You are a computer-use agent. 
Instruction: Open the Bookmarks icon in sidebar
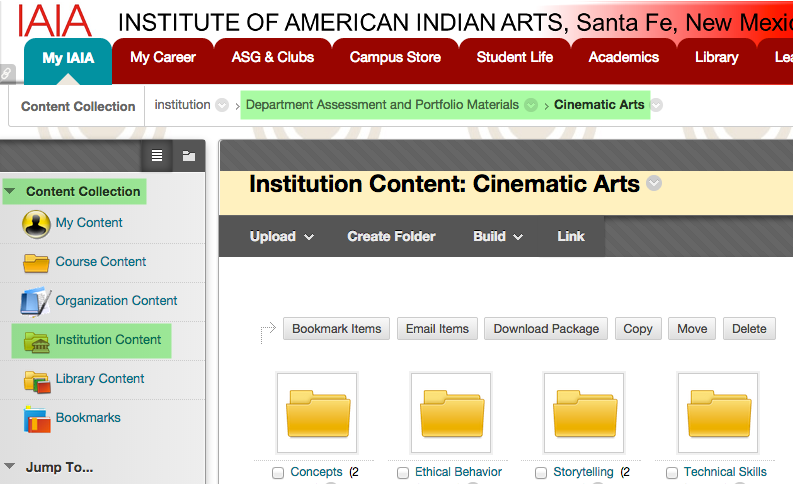(x=36, y=418)
